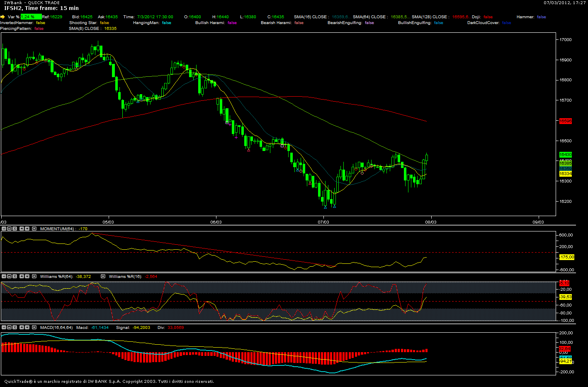Click the yellow arrow before Var %
This screenshot has width=588, height=387.
(2, 17)
